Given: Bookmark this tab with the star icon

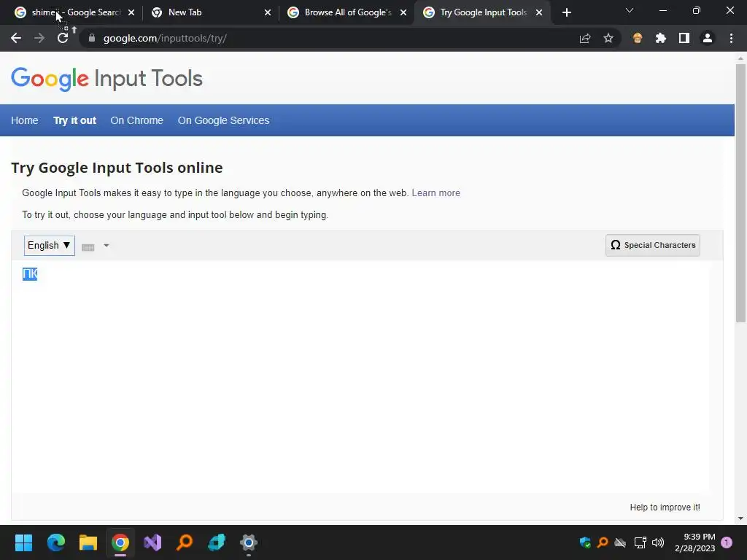Looking at the screenshot, I should click(x=608, y=38).
